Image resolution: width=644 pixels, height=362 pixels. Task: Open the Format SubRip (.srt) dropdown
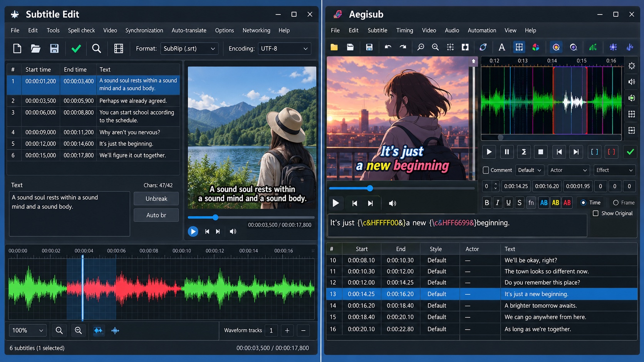click(189, 48)
